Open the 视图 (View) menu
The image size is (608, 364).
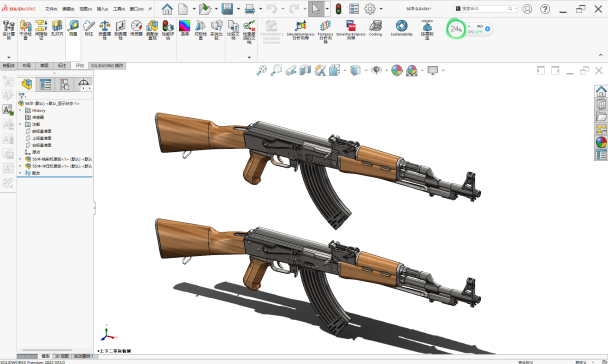tap(85, 9)
